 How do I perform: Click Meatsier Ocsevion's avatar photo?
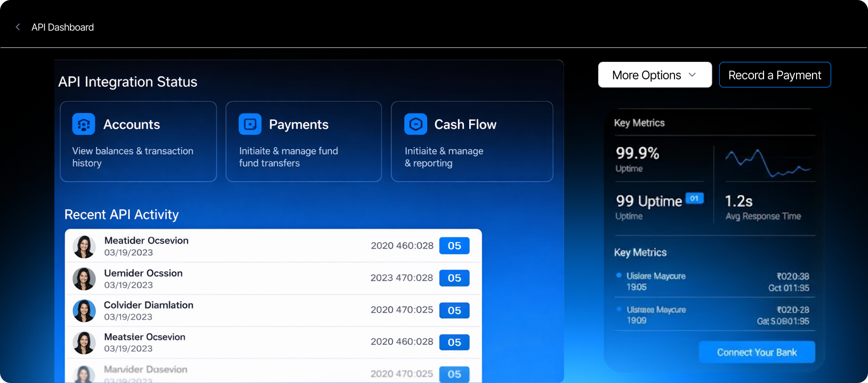(84, 343)
